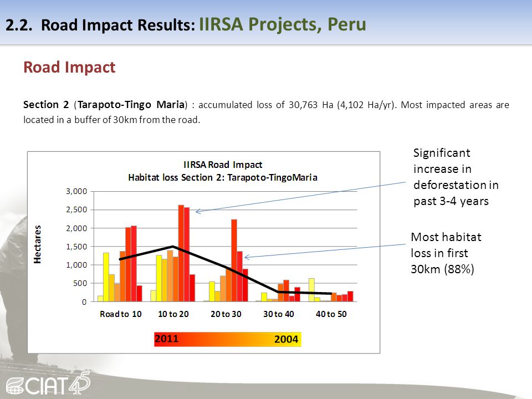Click the tallest bar in '20 to 30' group
532x399 pixels.
pos(234,260)
